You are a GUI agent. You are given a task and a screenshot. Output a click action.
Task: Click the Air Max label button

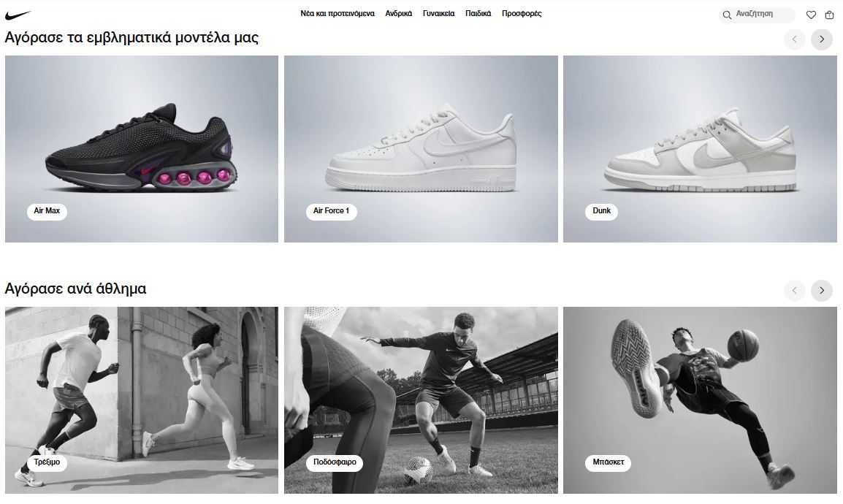tap(47, 211)
